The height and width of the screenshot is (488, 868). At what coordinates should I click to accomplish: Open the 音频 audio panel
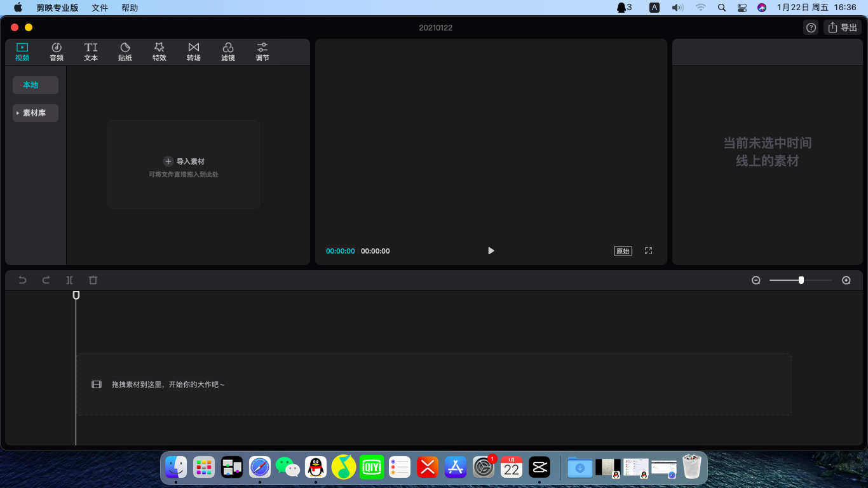[57, 51]
